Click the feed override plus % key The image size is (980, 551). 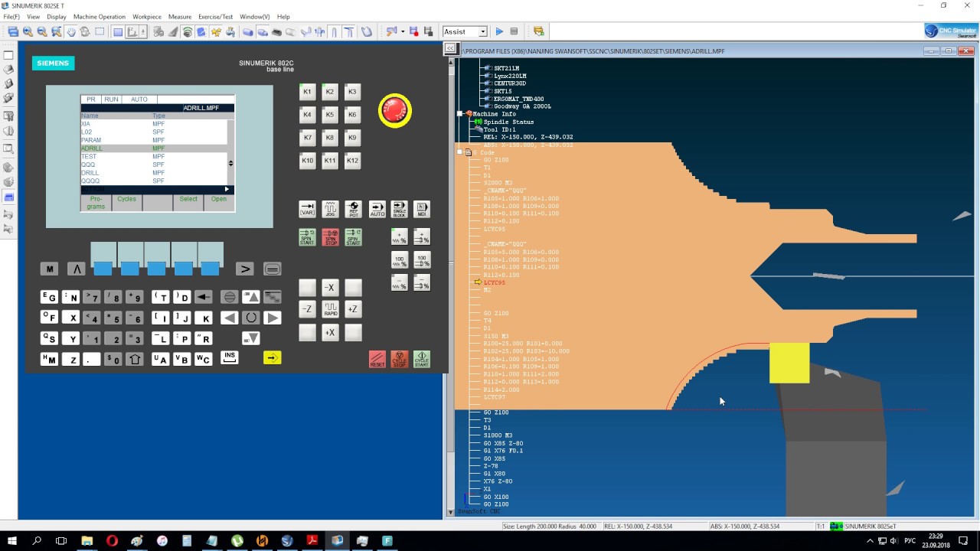(x=399, y=237)
